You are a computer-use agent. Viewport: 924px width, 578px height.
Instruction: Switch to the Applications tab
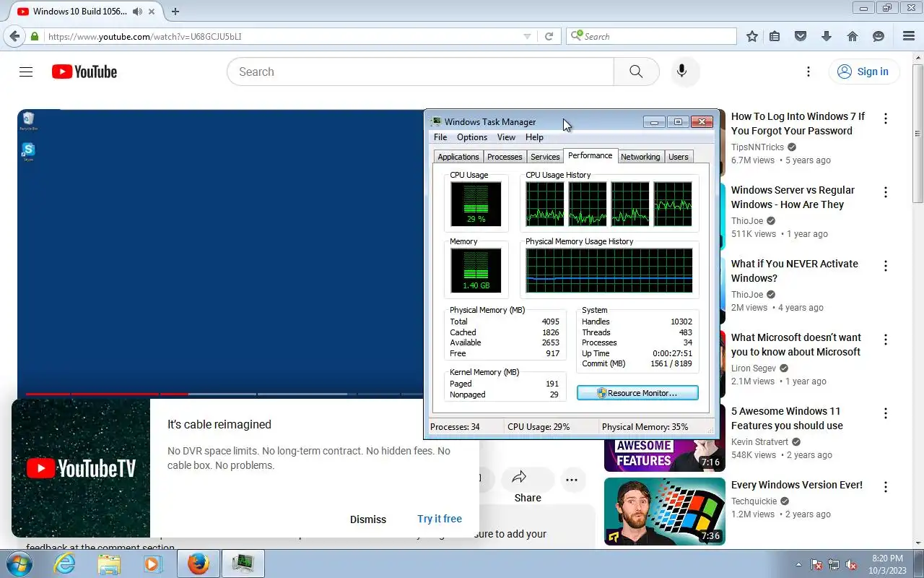click(x=458, y=157)
